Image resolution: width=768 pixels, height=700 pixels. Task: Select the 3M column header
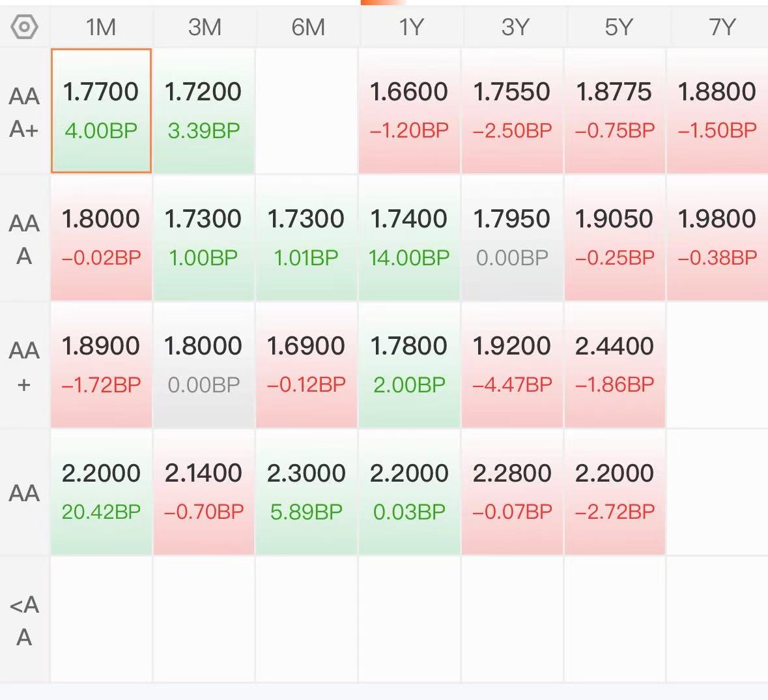coord(205,27)
